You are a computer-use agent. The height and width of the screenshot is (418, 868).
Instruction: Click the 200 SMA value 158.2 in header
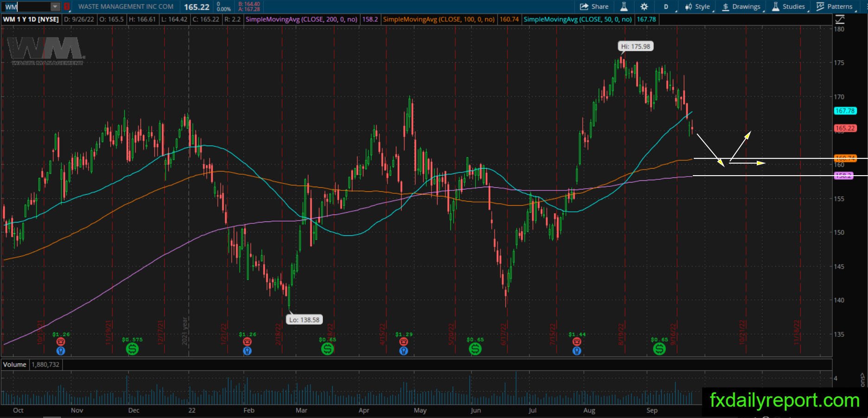tap(370, 19)
